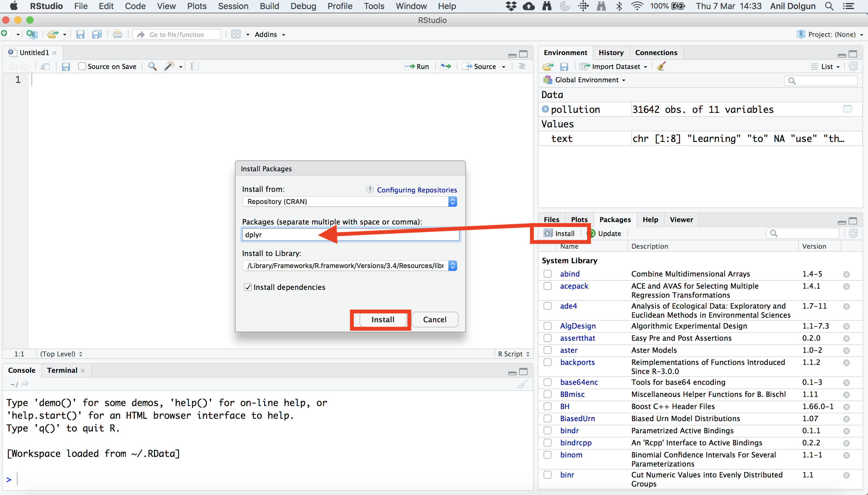Open Addins dropdown menu

(x=270, y=34)
